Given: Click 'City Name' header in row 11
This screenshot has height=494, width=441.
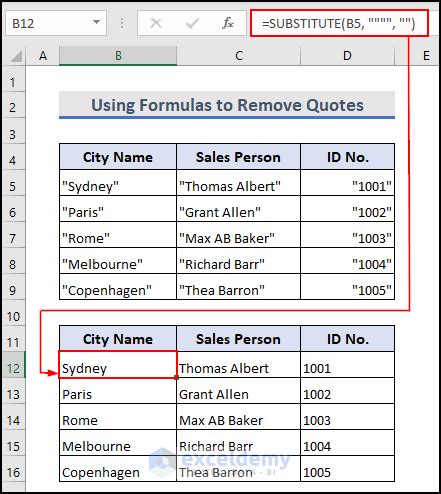Looking at the screenshot, I should 118,339.
